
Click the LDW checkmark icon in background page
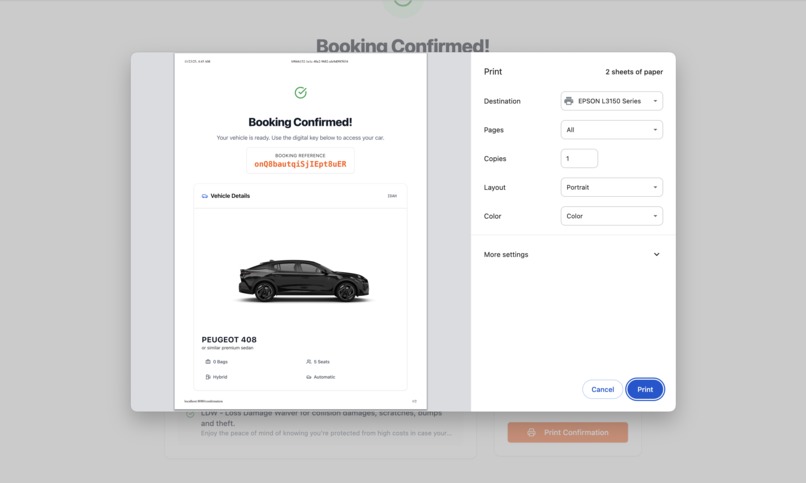pos(190,414)
